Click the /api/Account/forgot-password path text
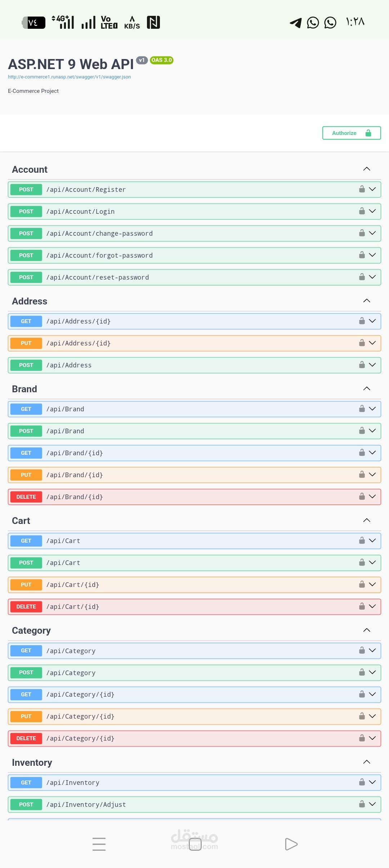The image size is (389, 868). pos(99,255)
